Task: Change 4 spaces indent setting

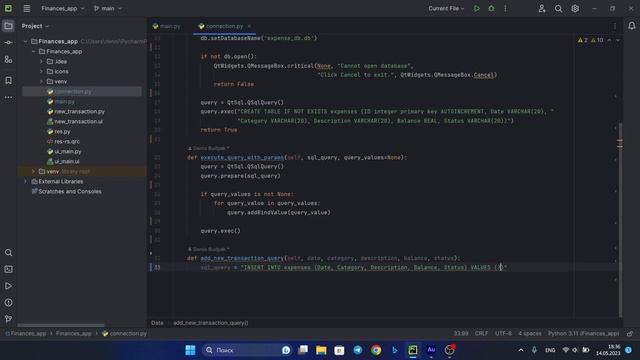Action: pyautogui.click(x=529, y=333)
